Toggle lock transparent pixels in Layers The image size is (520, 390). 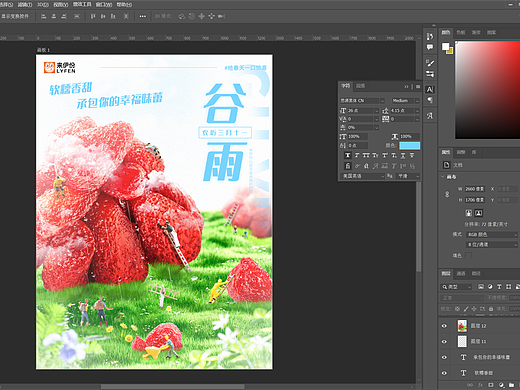(x=457, y=309)
